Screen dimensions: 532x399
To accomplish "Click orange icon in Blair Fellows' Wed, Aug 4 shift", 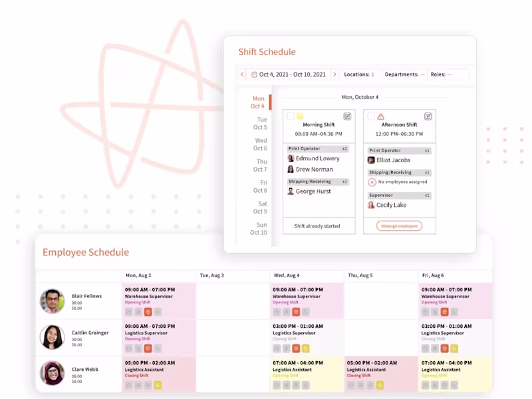I will 296,312.
